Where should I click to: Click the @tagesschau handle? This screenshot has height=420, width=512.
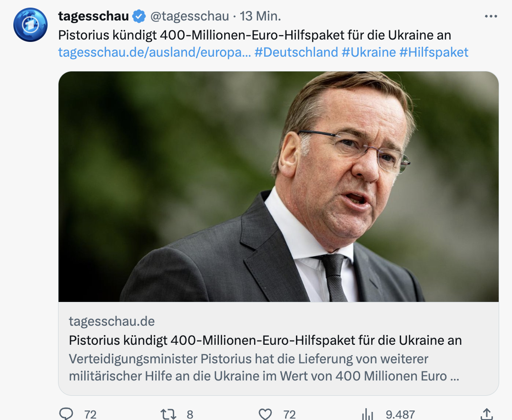tap(190, 16)
